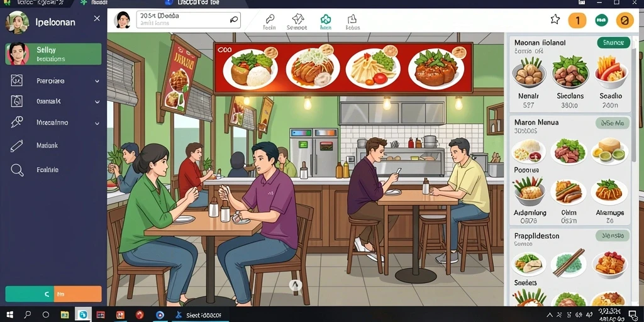Click the Matlank pencil icon
Screen dimensions: 644x322
(x=17, y=146)
